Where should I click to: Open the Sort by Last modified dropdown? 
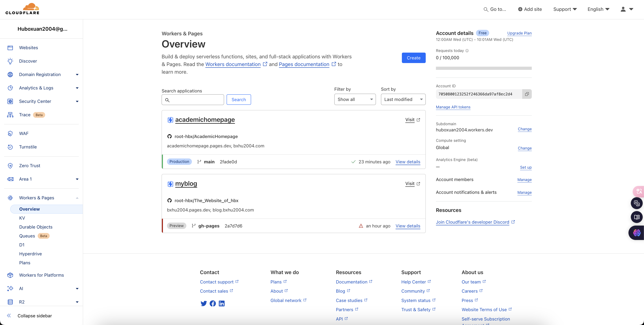pyautogui.click(x=403, y=99)
